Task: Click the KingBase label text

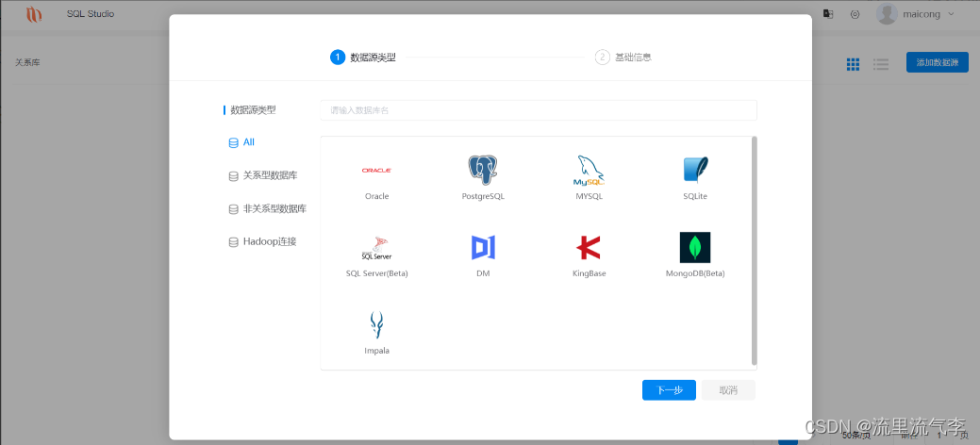Action: 589,273
